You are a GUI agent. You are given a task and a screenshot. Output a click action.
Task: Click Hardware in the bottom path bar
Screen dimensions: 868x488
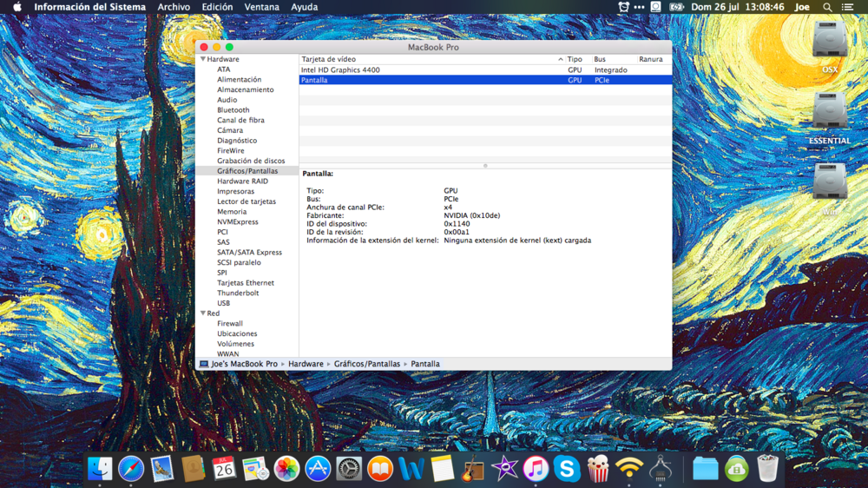pyautogui.click(x=306, y=364)
